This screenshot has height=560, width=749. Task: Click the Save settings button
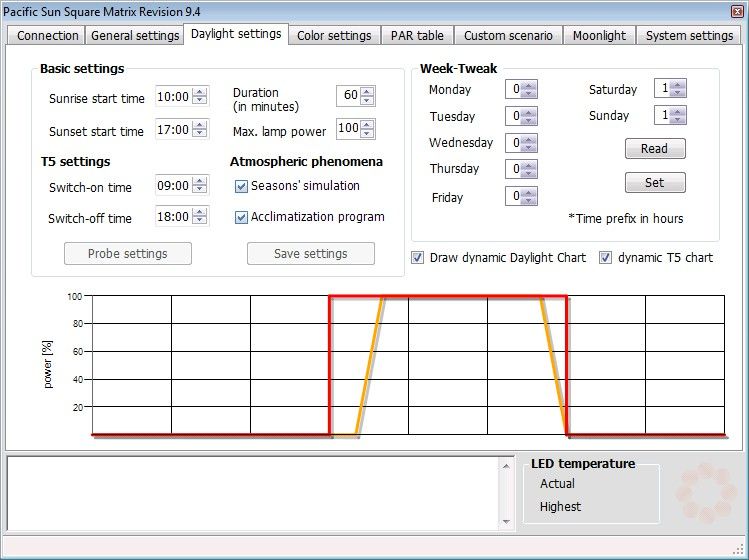click(x=310, y=253)
